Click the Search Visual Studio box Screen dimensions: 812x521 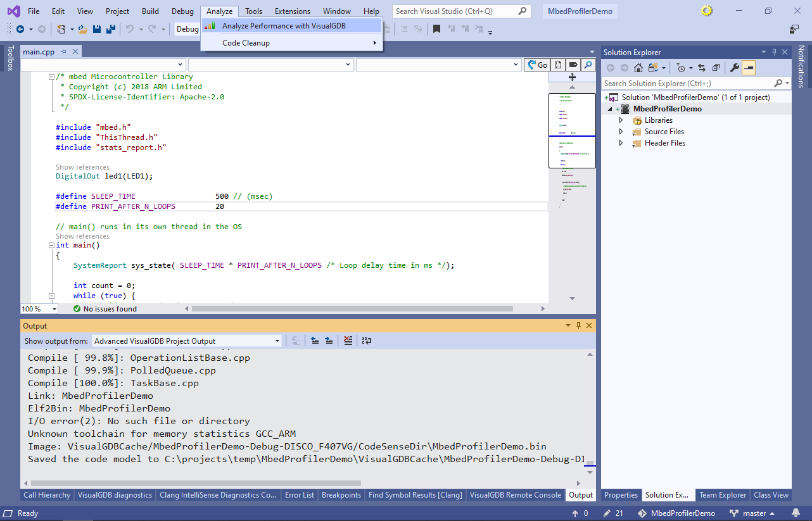coord(462,11)
